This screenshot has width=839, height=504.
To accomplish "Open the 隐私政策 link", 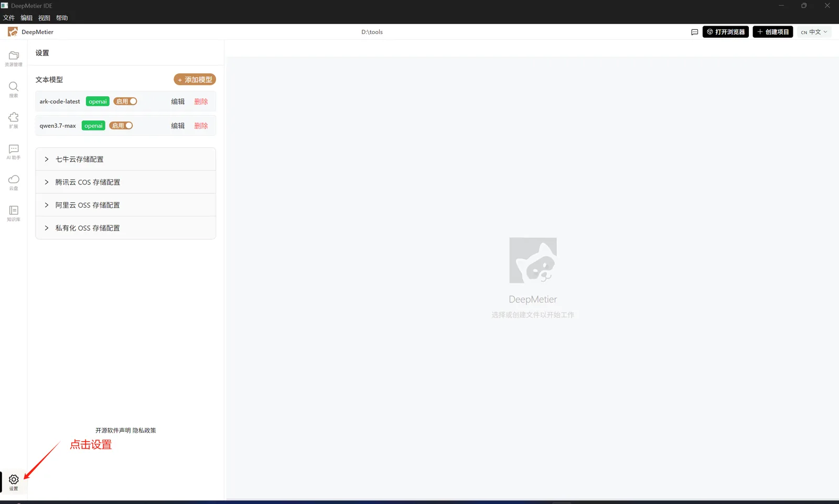I will click(x=144, y=431).
